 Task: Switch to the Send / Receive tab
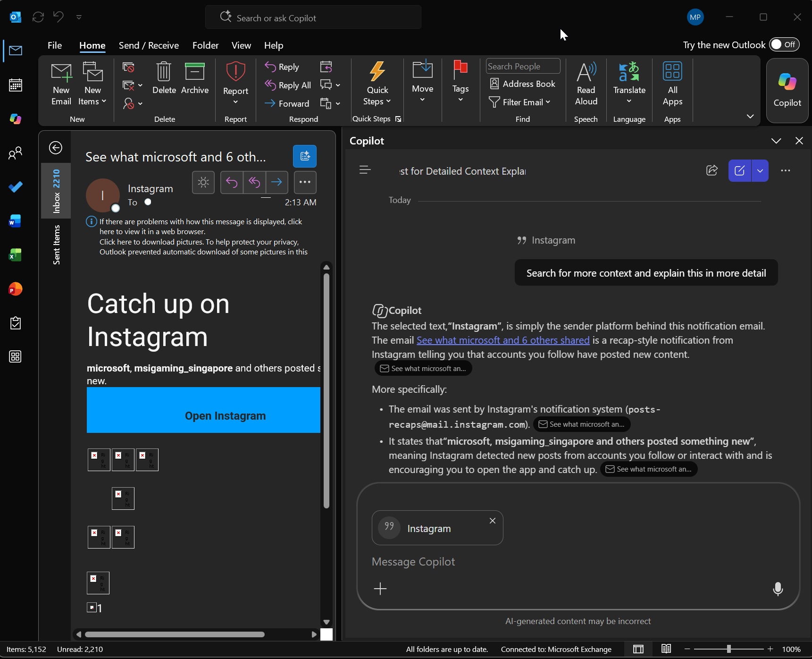click(x=149, y=45)
